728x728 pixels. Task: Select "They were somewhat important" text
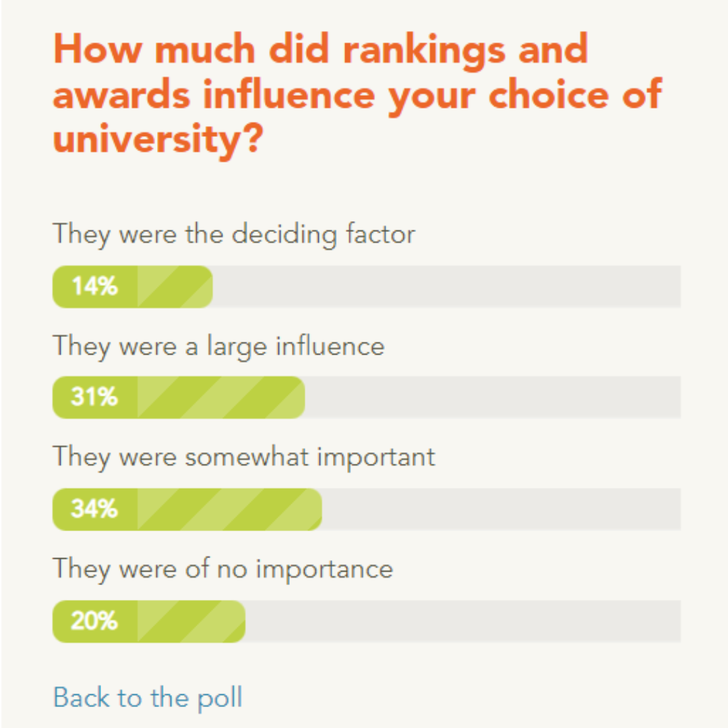[x=244, y=457]
